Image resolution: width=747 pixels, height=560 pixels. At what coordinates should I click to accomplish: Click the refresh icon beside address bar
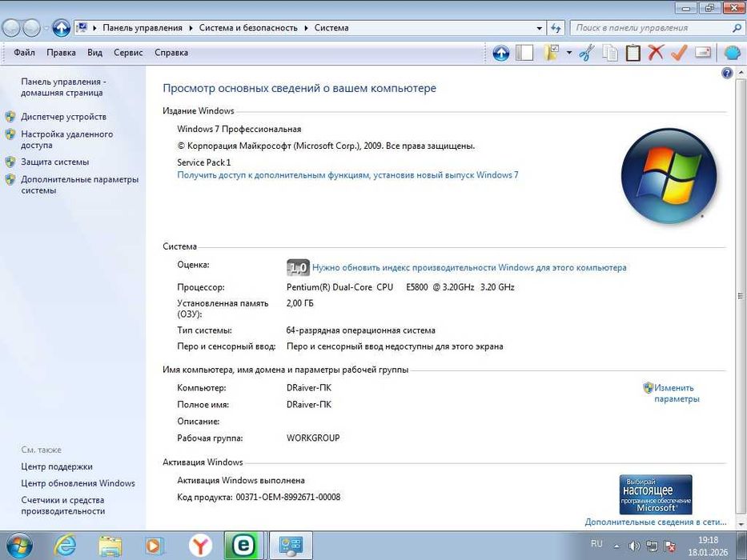[556, 28]
